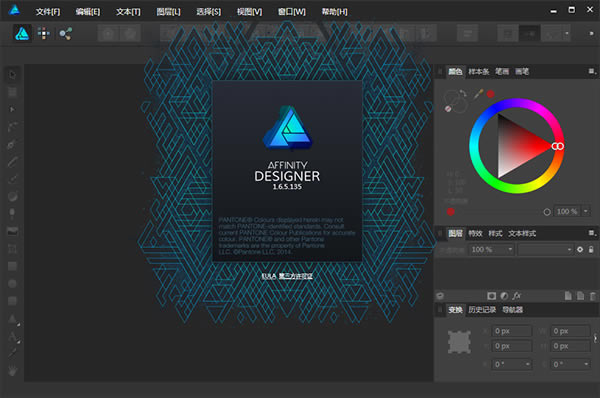Open colour opacity 100 % dropdown arrow

[x=585, y=211]
